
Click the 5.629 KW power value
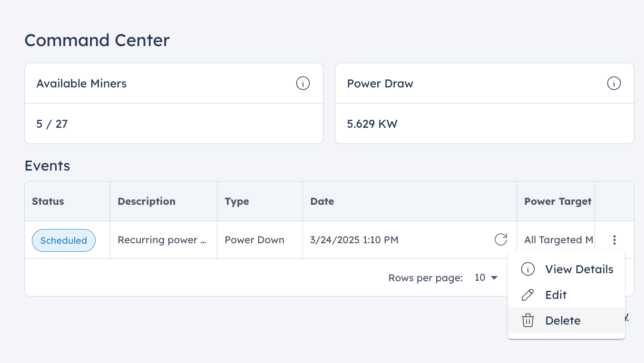click(372, 124)
